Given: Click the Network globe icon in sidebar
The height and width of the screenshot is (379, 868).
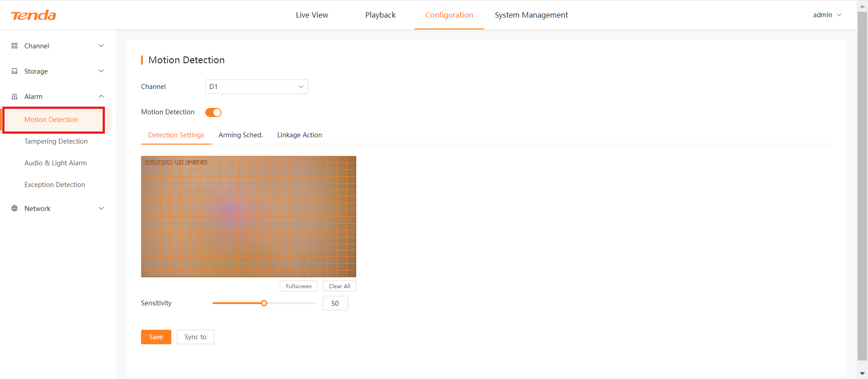Looking at the screenshot, I should [x=14, y=209].
